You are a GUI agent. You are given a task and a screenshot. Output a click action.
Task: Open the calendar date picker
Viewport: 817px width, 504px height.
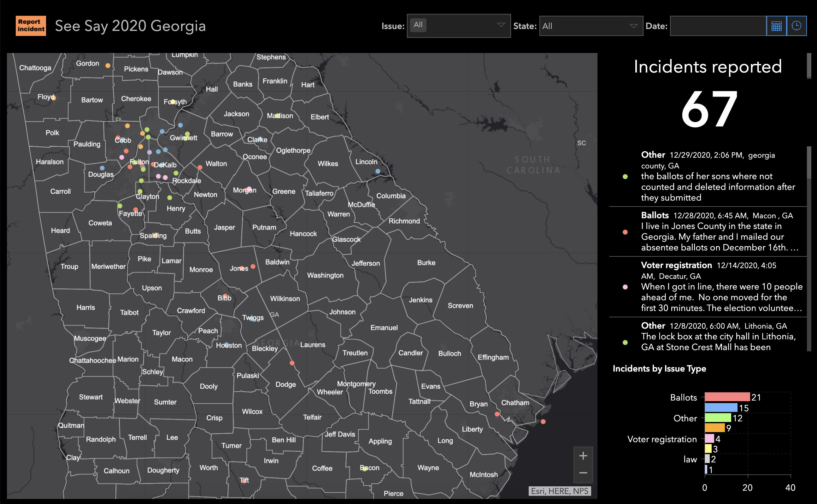click(x=776, y=26)
